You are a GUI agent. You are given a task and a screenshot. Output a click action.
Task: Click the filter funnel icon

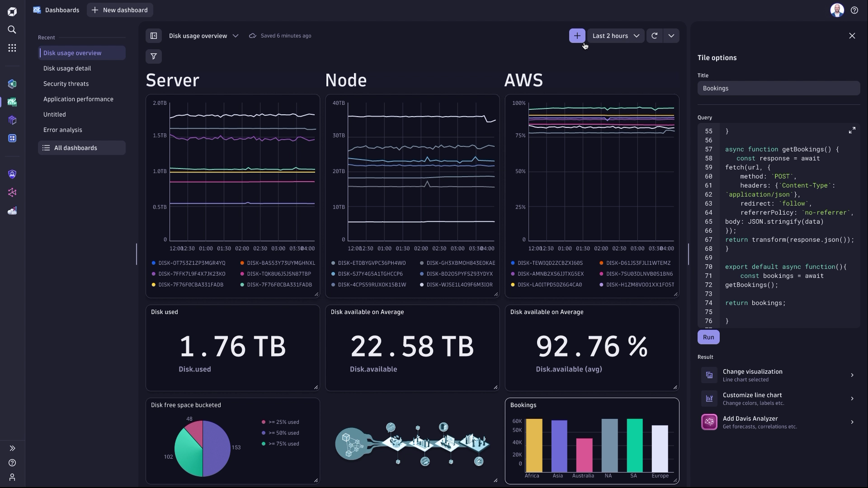tap(154, 56)
